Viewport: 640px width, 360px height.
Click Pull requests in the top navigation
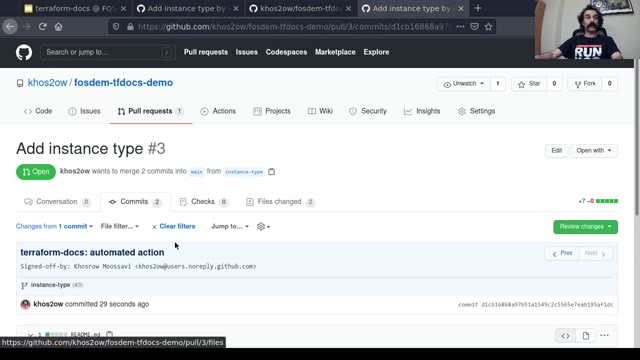[x=206, y=52]
